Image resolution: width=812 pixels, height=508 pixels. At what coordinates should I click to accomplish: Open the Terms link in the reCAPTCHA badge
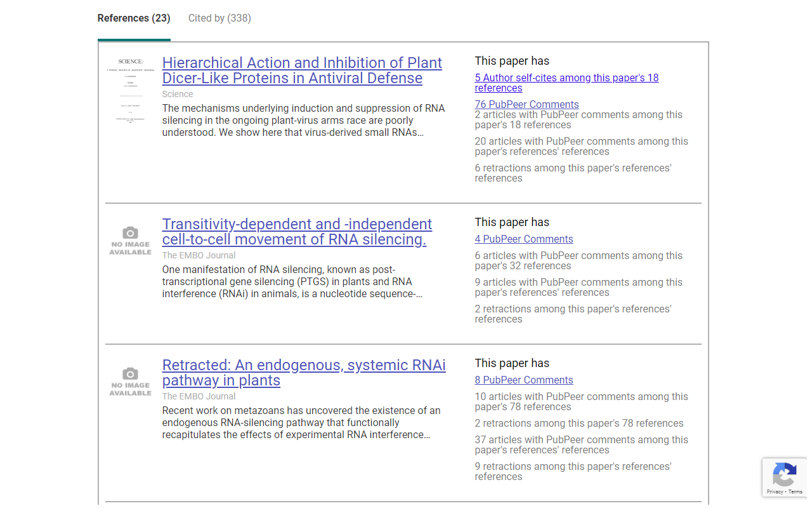pyautogui.click(x=796, y=491)
